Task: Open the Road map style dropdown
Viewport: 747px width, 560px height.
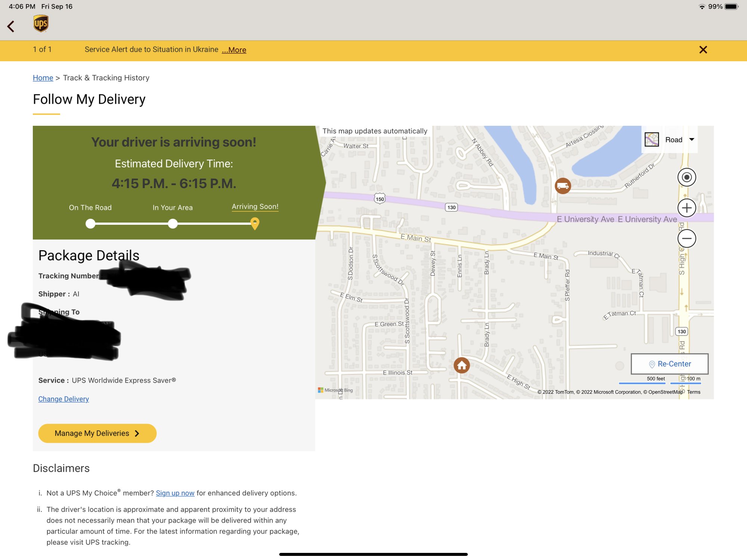Action: click(x=679, y=140)
